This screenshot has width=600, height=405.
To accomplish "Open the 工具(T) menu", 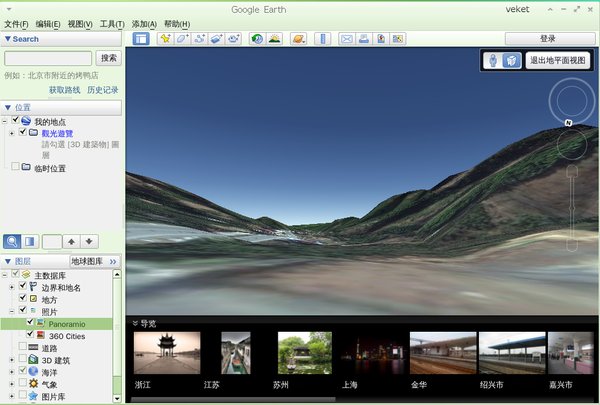I will [x=113, y=24].
